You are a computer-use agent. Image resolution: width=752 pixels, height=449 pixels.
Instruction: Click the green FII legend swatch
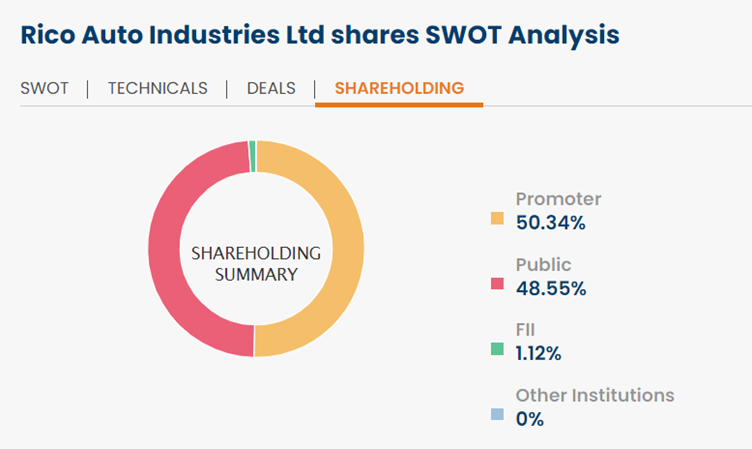point(497,349)
